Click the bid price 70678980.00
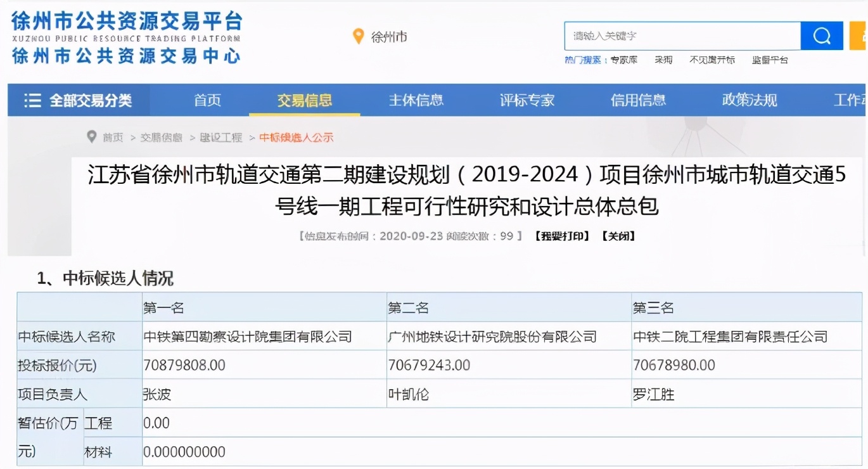The height and width of the screenshot is (469, 868). 674,365
